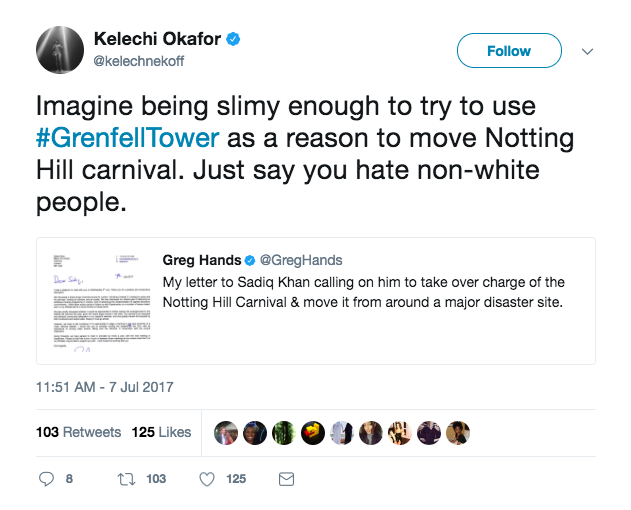This screenshot has width=631, height=510.
Task: Click Kelechi Okafor display name
Action: (158, 40)
